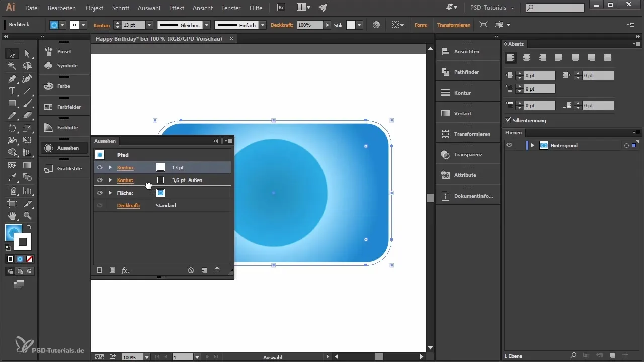
Task: Select the Hand tool
Action: (x=12, y=216)
